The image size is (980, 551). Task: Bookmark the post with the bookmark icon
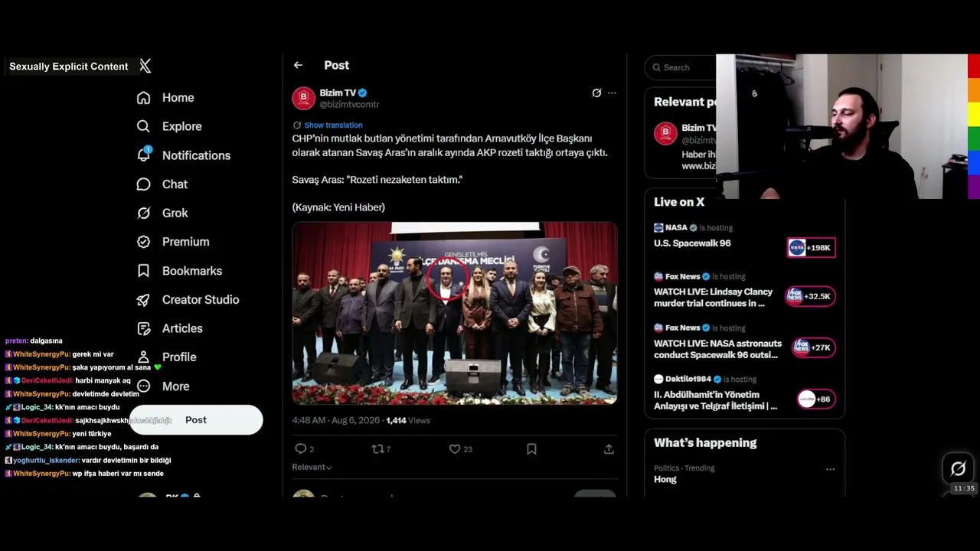coord(531,449)
